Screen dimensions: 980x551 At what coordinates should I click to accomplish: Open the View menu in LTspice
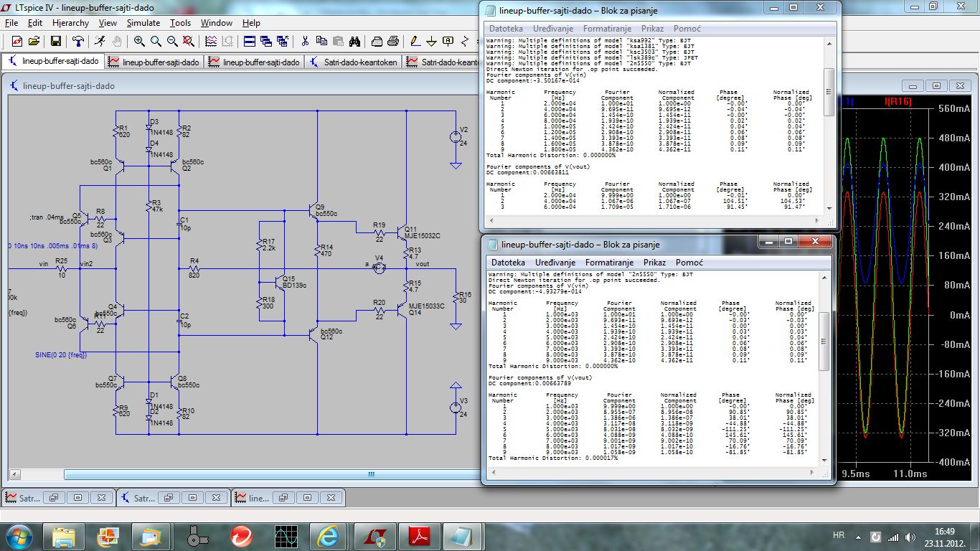click(108, 23)
